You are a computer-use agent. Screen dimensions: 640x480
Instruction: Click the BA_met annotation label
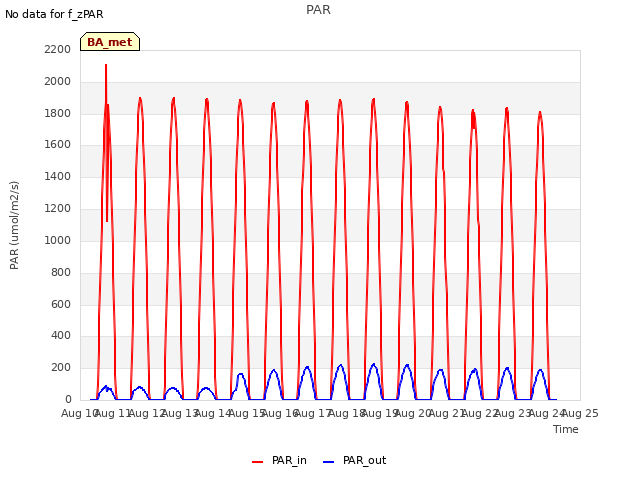coord(110,42)
